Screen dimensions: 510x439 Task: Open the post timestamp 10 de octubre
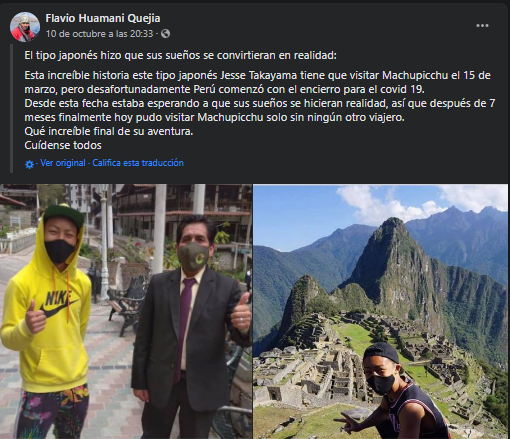(x=99, y=34)
